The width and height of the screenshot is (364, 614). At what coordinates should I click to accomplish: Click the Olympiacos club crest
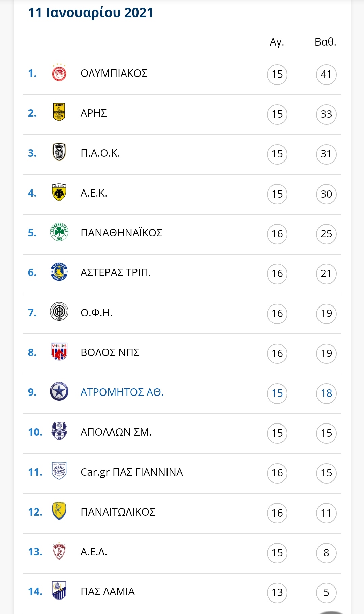point(59,73)
